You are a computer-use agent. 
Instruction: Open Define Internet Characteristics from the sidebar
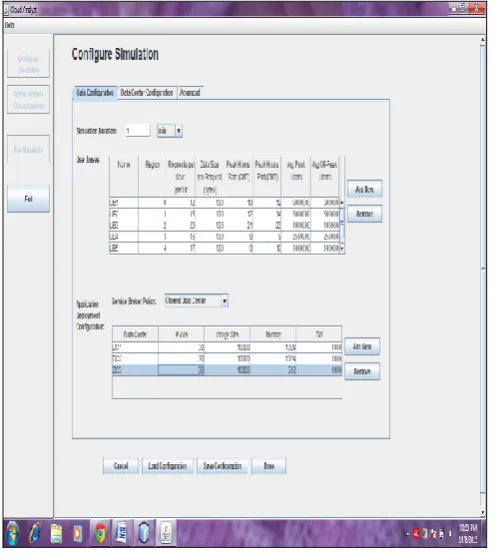pos(28,100)
